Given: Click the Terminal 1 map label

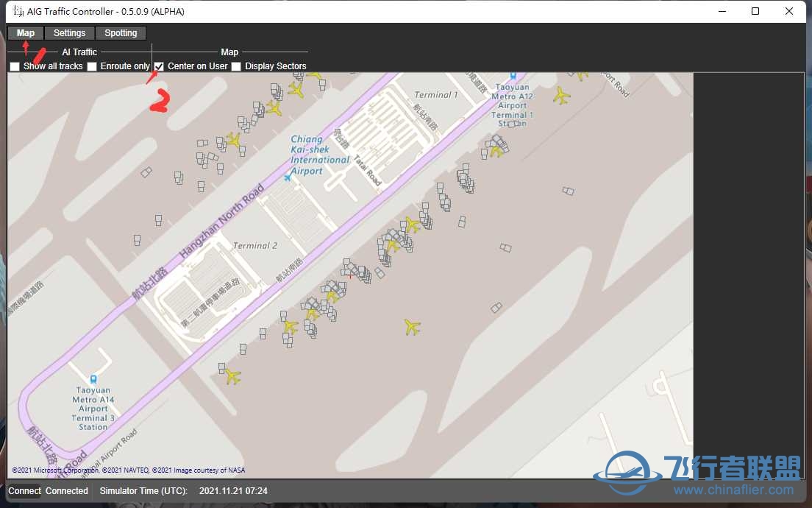Looking at the screenshot, I should 436,95.
